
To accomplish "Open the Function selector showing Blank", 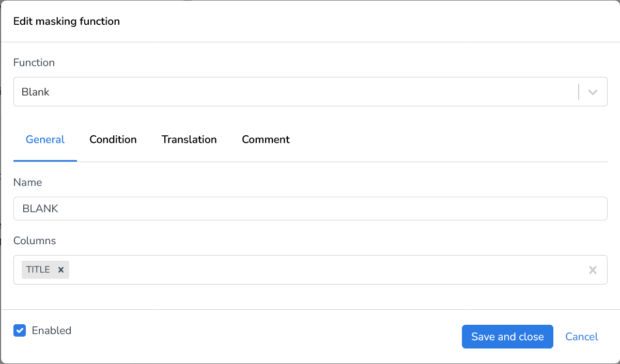I will tap(295, 92).
